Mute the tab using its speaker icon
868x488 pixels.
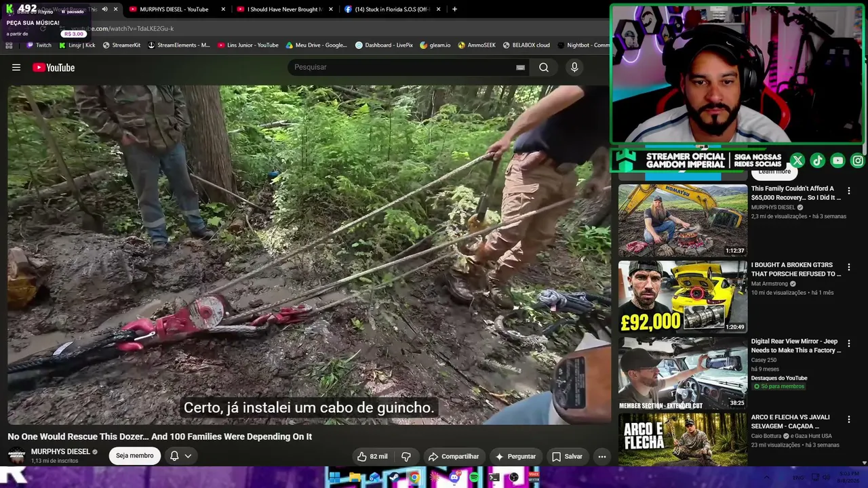pos(104,9)
